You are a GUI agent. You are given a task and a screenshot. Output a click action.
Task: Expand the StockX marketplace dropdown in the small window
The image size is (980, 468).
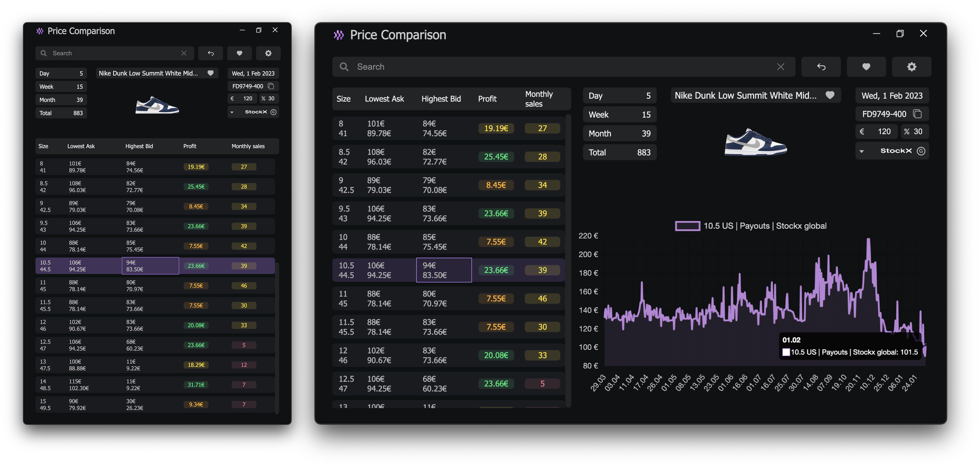232,112
